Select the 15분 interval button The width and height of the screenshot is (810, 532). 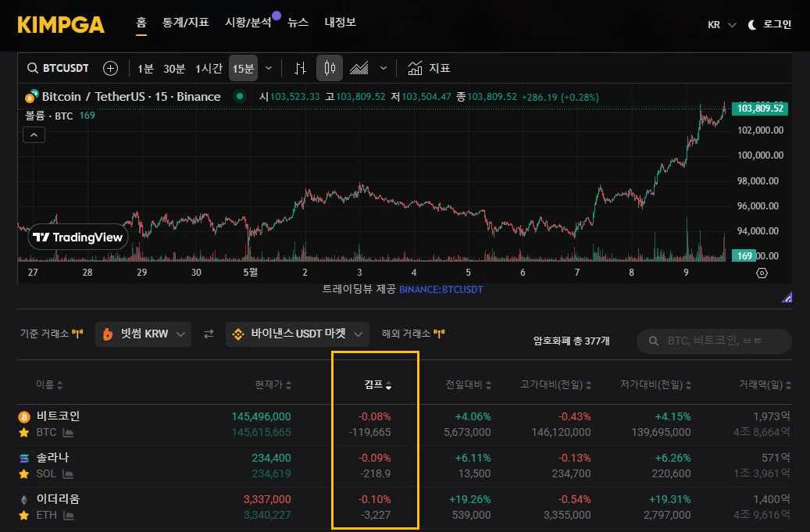pyautogui.click(x=243, y=68)
